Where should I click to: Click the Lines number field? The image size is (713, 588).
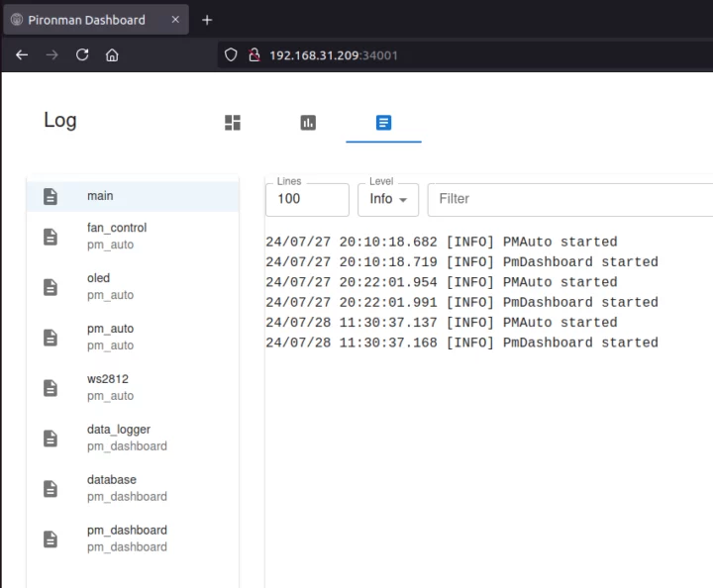(x=307, y=199)
